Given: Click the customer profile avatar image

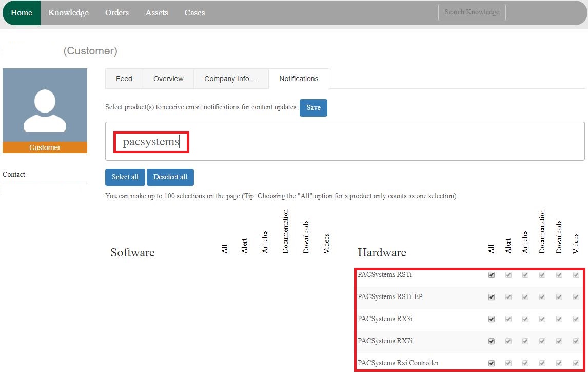Looking at the screenshot, I should pos(45,105).
